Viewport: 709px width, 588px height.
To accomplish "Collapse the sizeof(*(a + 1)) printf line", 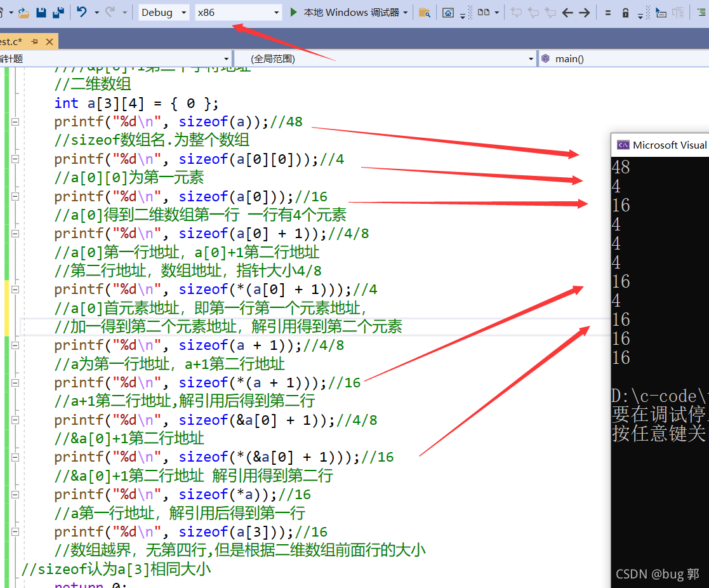I will 15,383.
